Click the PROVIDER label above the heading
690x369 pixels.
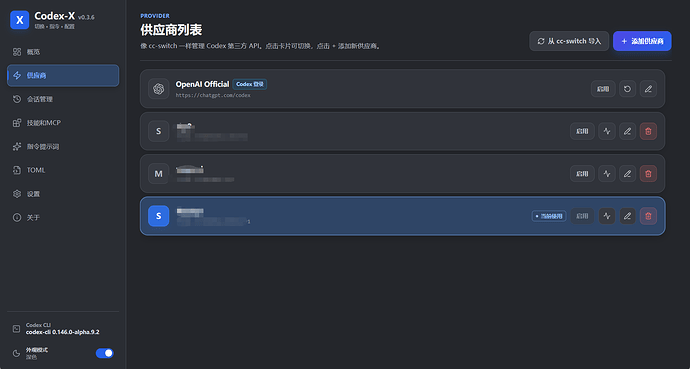click(155, 16)
